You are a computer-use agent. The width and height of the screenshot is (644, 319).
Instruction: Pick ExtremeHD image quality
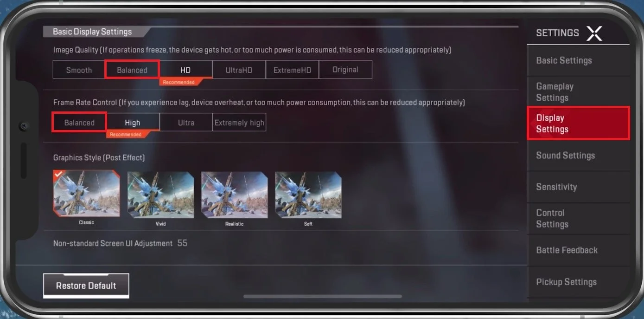292,70
